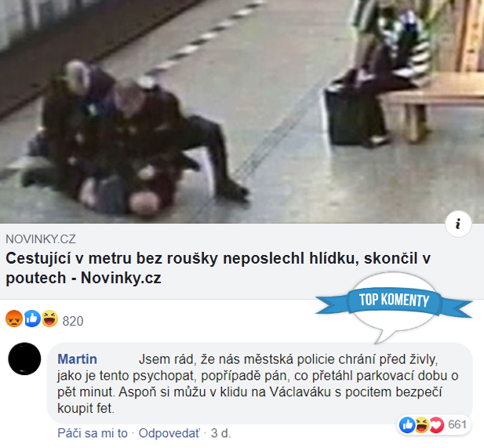Click the blue like reaction under post

point(32,319)
